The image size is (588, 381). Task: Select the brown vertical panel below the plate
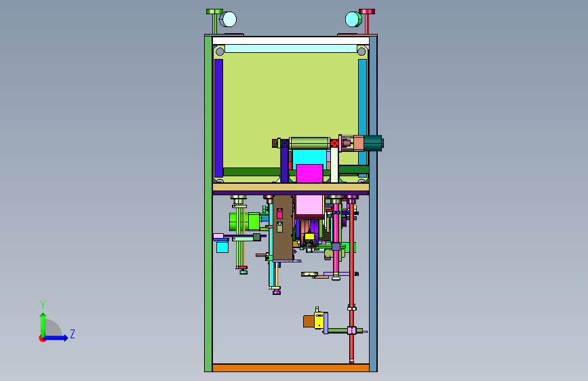click(283, 228)
